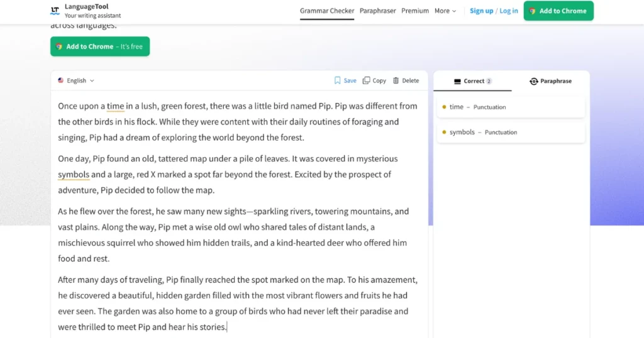This screenshot has width=644, height=338.
Task: Click the underlined word 'time' in the text
Action: [x=116, y=106]
